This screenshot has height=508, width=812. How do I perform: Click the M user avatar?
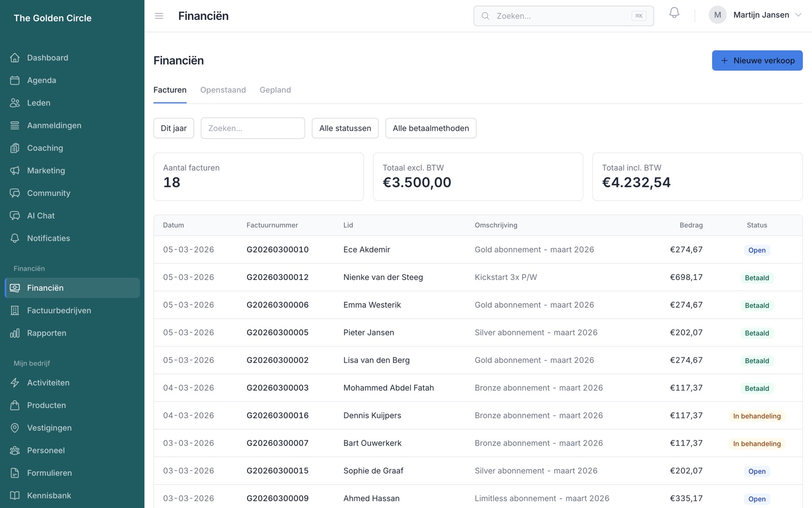[x=718, y=15]
